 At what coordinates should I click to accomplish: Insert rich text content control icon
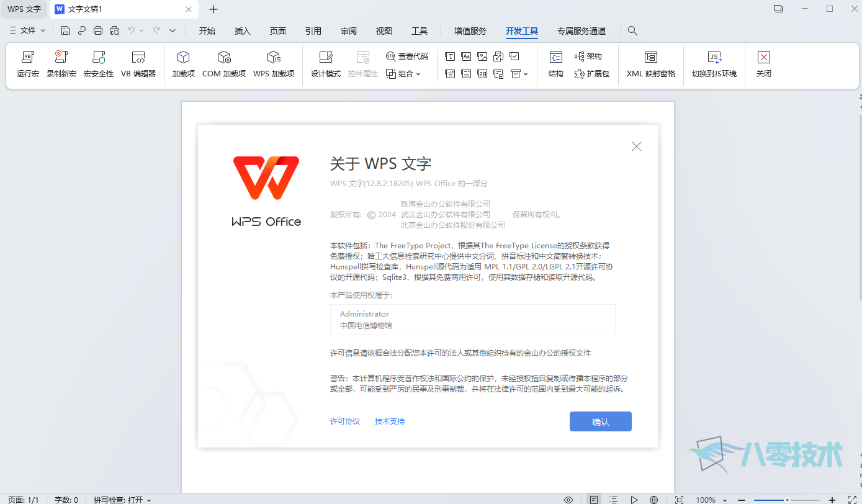click(450, 56)
